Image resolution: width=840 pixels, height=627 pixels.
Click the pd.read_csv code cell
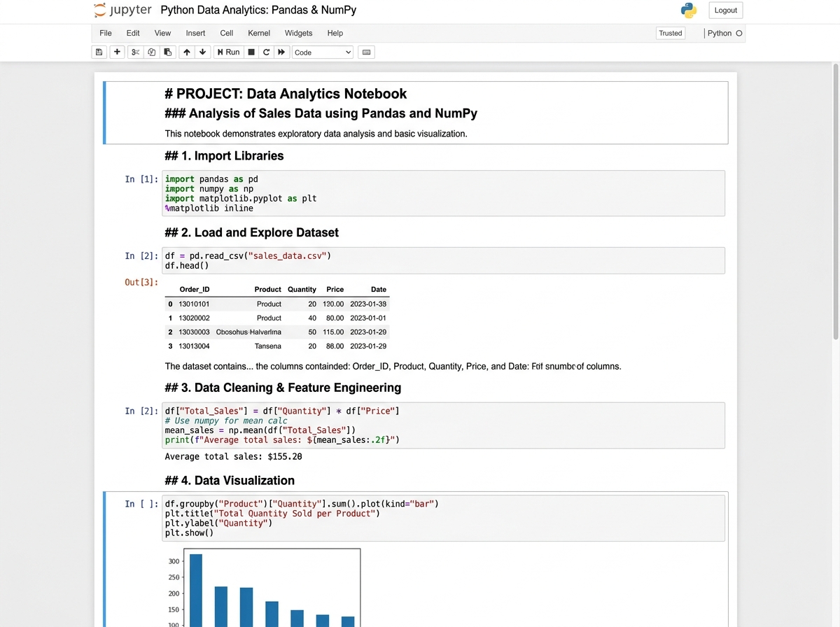(x=443, y=260)
